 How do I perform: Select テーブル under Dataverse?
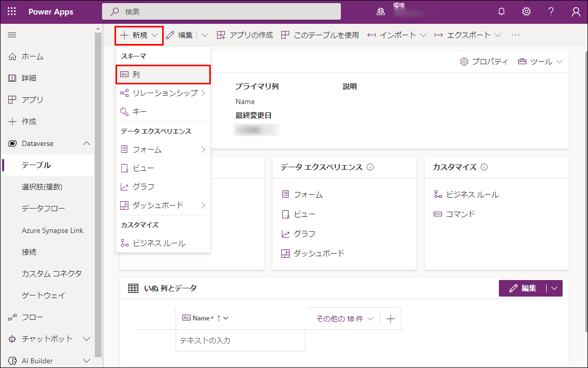[x=47, y=165]
